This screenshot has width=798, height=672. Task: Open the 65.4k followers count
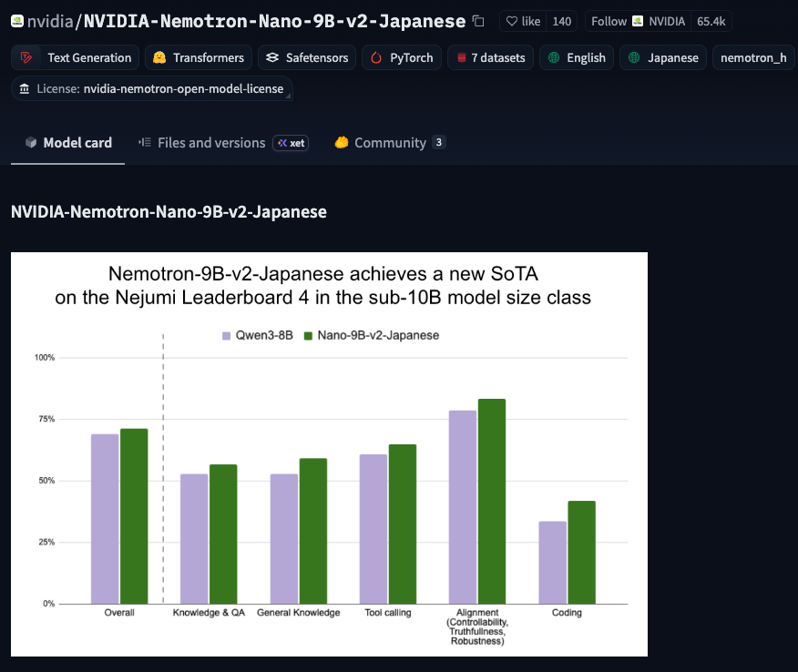[711, 21]
